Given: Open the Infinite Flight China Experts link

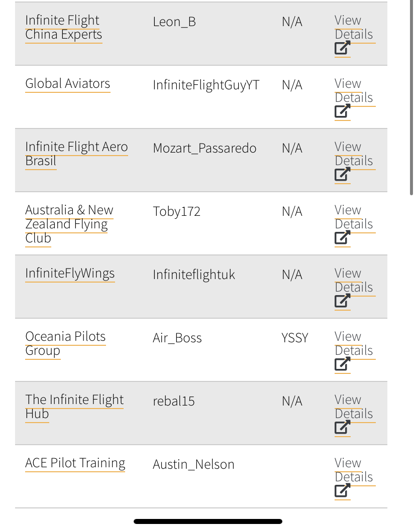Looking at the screenshot, I should 63,28.
